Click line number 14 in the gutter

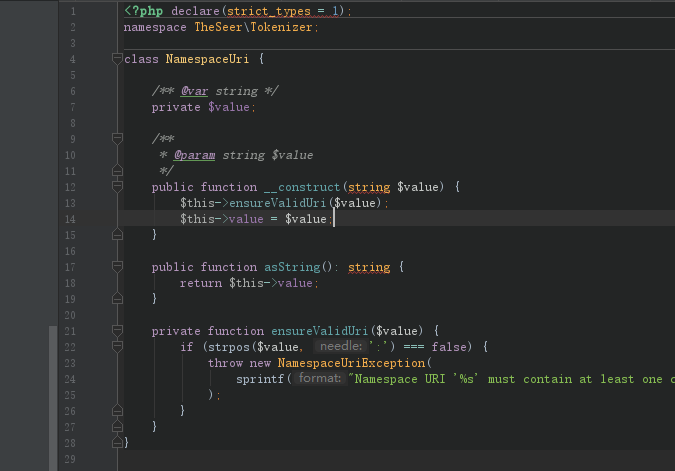click(70, 219)
